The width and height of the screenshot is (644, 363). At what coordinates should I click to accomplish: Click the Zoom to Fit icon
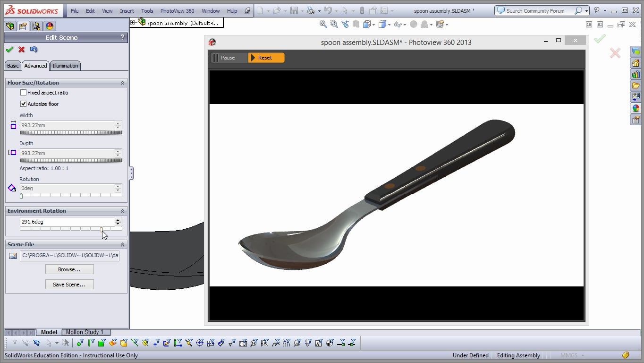(323, 24)
